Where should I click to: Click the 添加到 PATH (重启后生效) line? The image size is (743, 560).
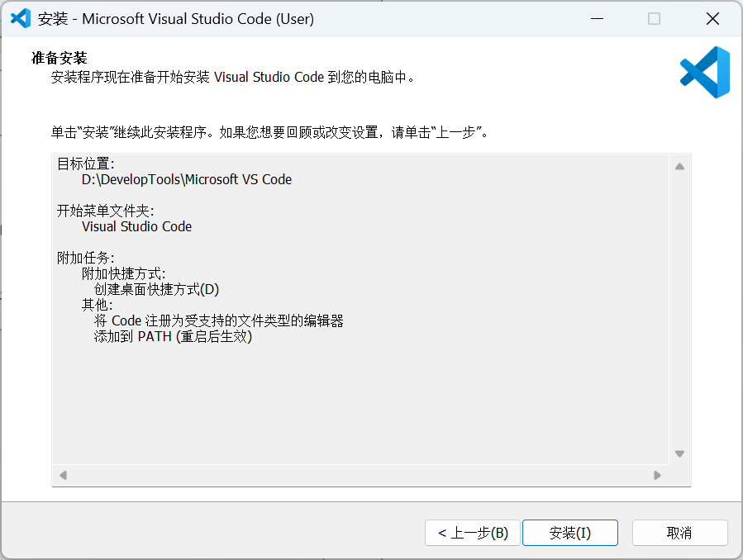(x=173, y=336)
